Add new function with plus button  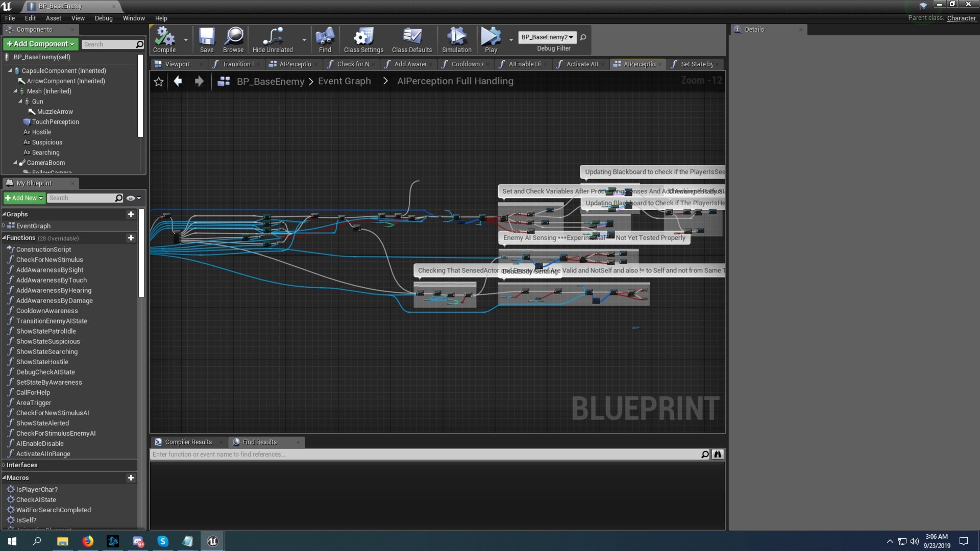131,238
